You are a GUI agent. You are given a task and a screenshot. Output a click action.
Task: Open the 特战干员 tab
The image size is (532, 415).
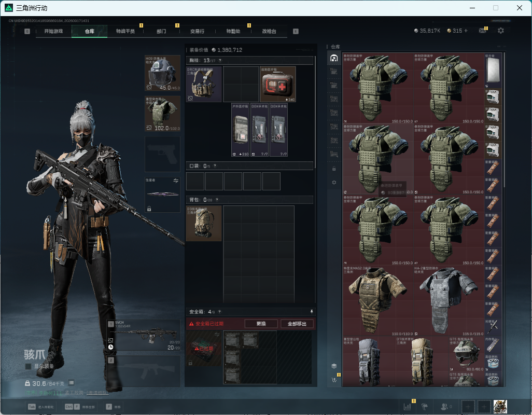tap(125, 31)
